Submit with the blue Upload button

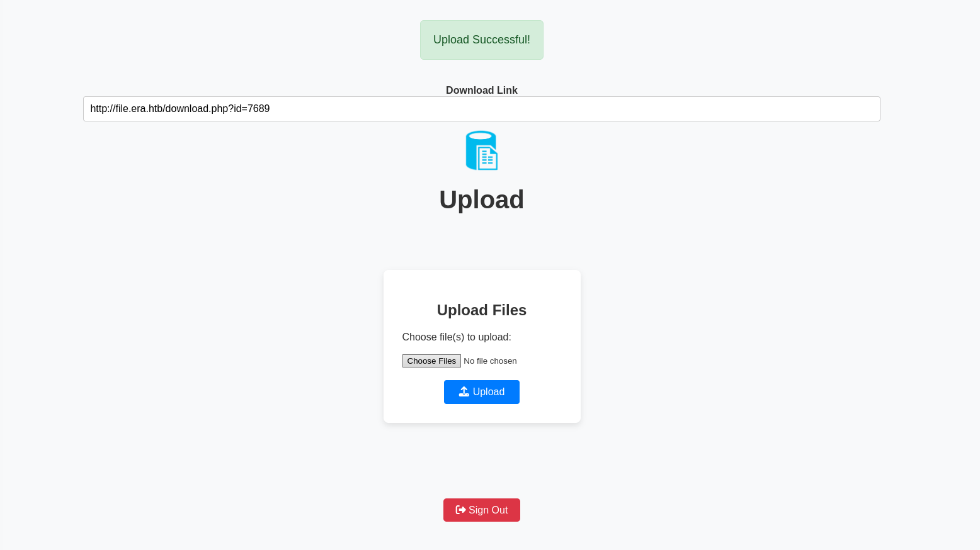481,392
